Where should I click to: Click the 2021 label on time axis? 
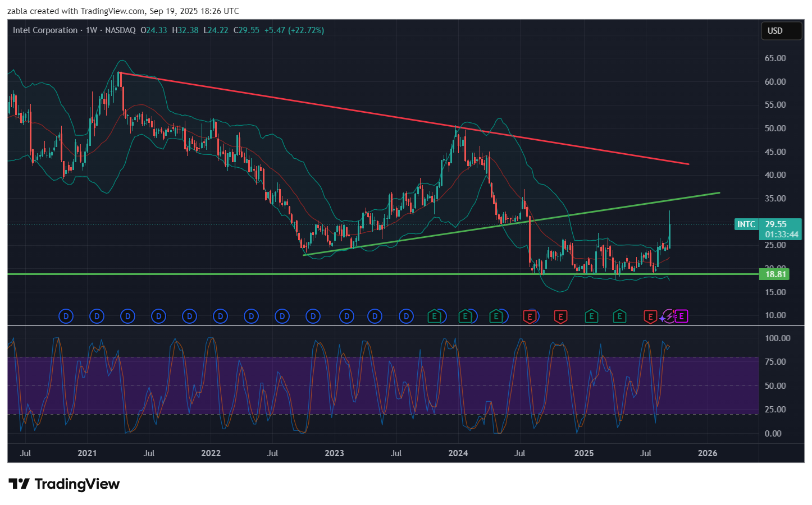pos(87,453)
